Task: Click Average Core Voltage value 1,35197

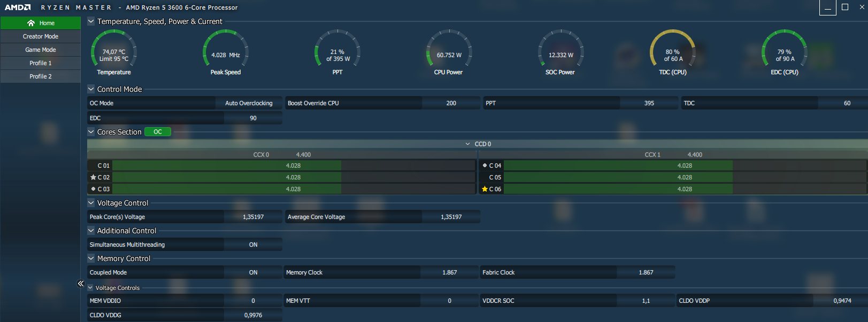Action: 451,217
